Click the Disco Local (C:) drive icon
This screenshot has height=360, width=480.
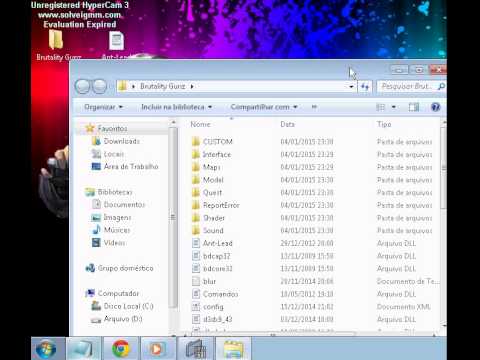(x=96, y=306)
